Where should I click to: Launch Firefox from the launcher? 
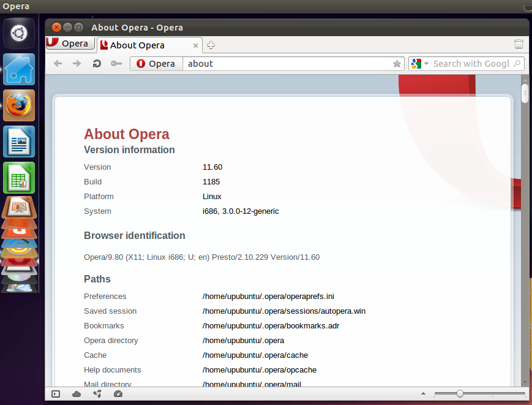[x=19, y=105]
